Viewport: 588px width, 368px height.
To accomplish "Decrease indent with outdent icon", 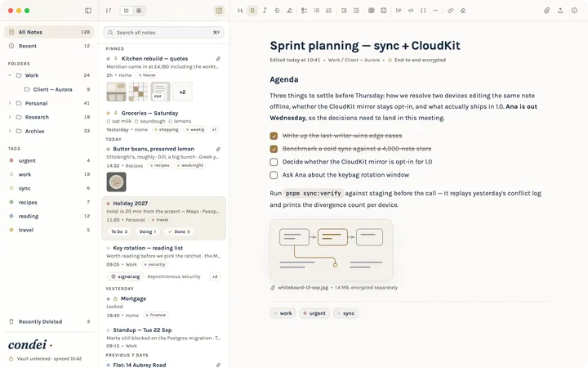I will tap(344, 11).
